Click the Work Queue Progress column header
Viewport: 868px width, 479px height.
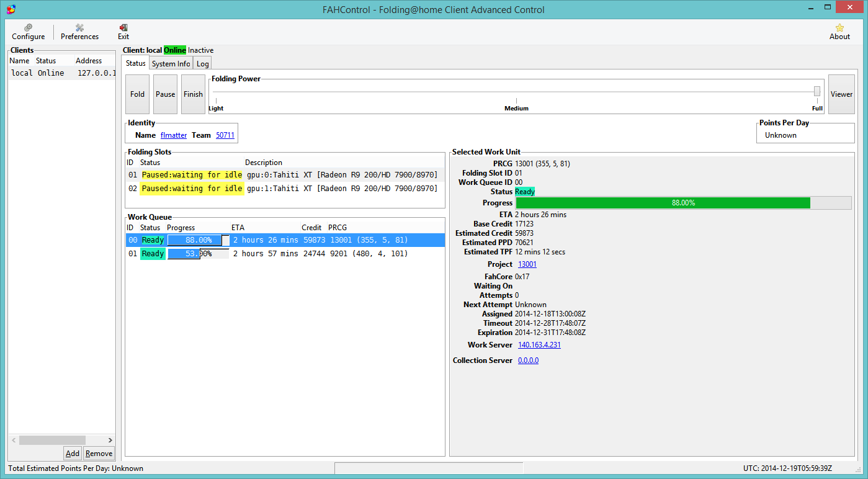[181, 228]
